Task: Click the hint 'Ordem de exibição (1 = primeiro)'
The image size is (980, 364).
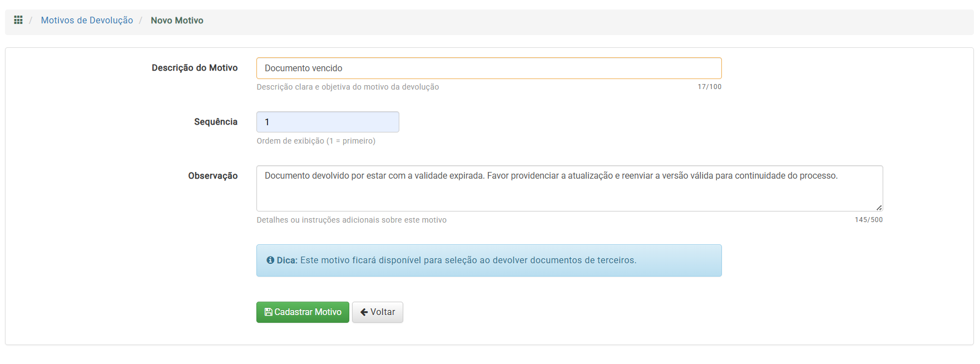Action: (316, 141)
